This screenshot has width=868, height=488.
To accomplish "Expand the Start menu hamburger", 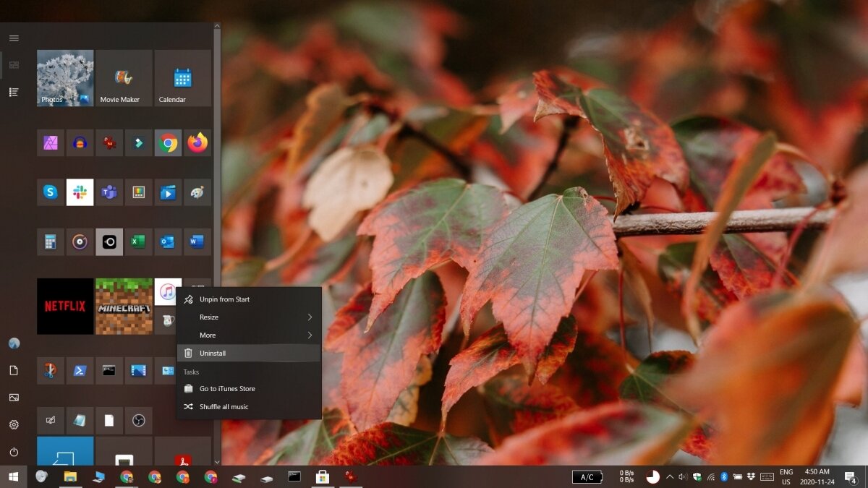I will 14,38.
